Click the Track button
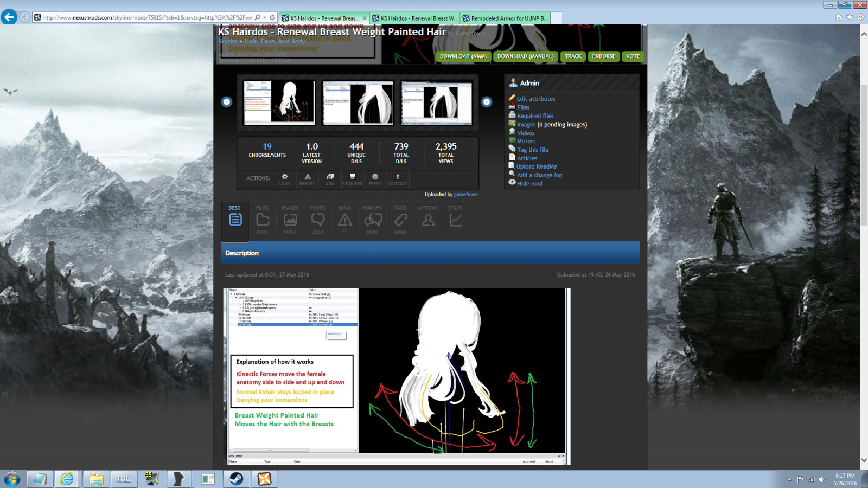Viewport: 868px width, 488px height. (x=573, y=56)
